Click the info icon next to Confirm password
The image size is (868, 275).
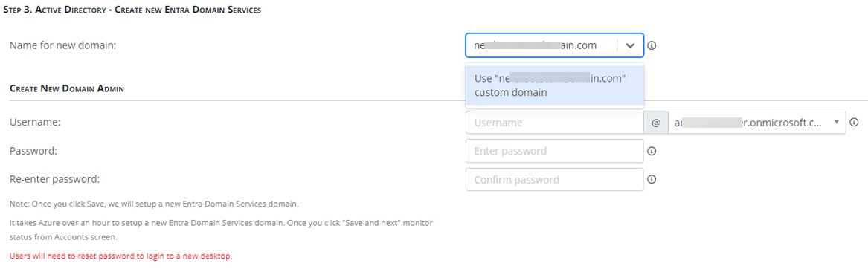652,179
